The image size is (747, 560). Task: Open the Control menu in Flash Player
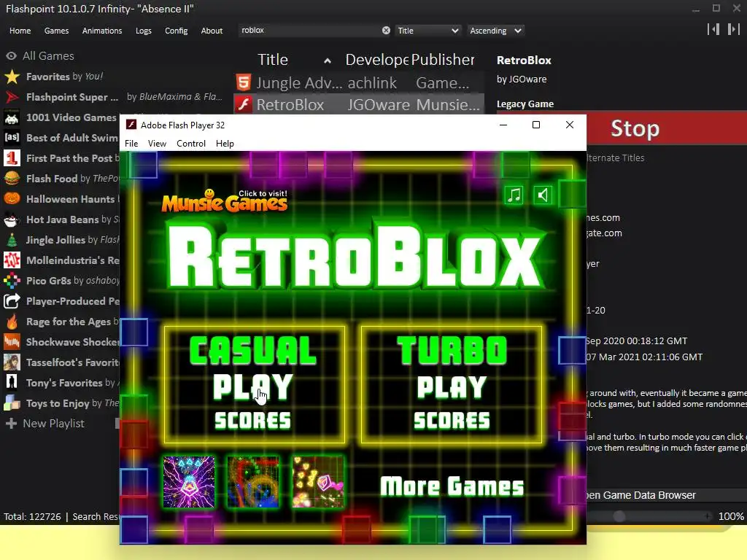pos(191,144)
